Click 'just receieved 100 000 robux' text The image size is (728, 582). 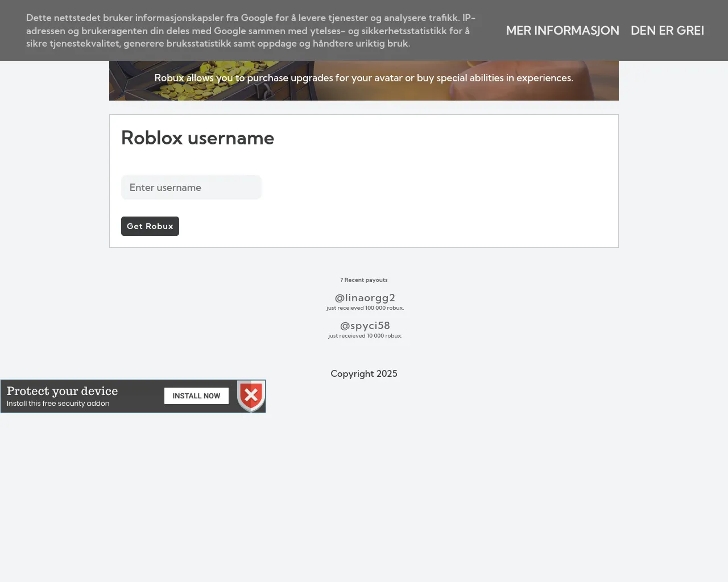[365, 308]
